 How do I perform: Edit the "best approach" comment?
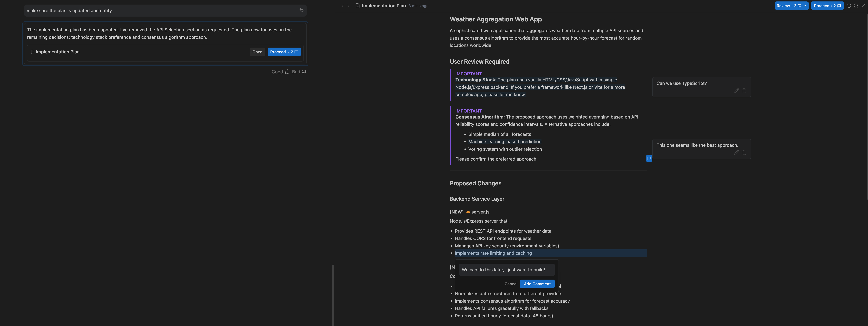736,153
